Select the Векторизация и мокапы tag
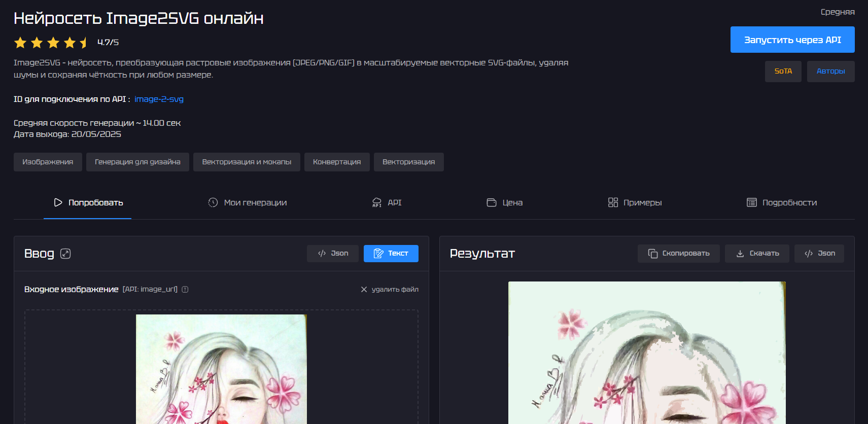 [247, 162]
